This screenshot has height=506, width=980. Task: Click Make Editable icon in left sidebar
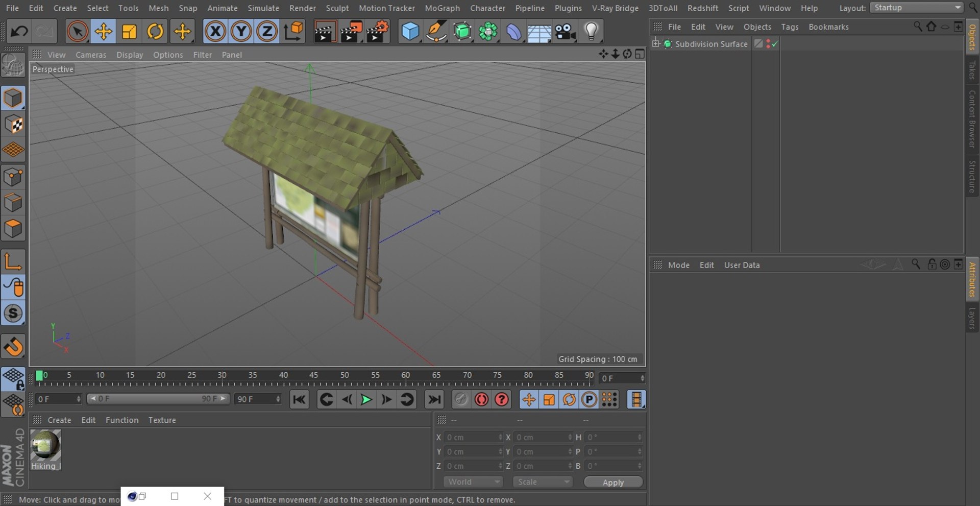[13, 65]
